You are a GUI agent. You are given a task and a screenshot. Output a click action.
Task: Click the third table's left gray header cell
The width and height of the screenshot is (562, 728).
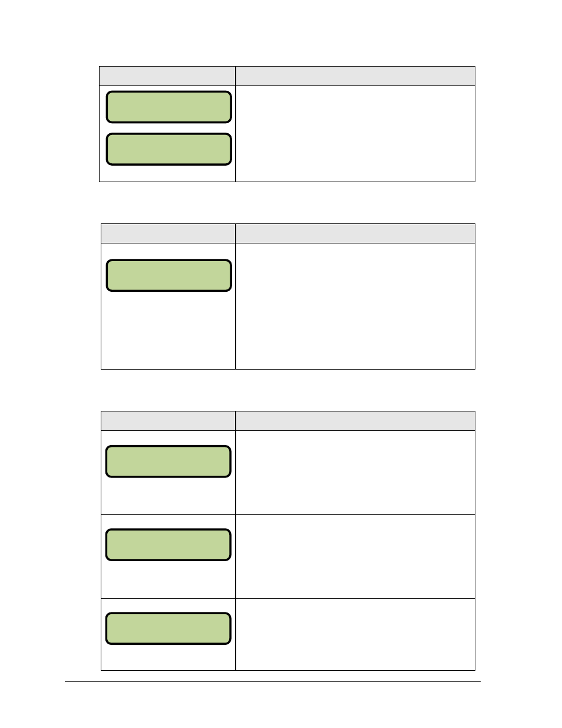click(168, 421)
